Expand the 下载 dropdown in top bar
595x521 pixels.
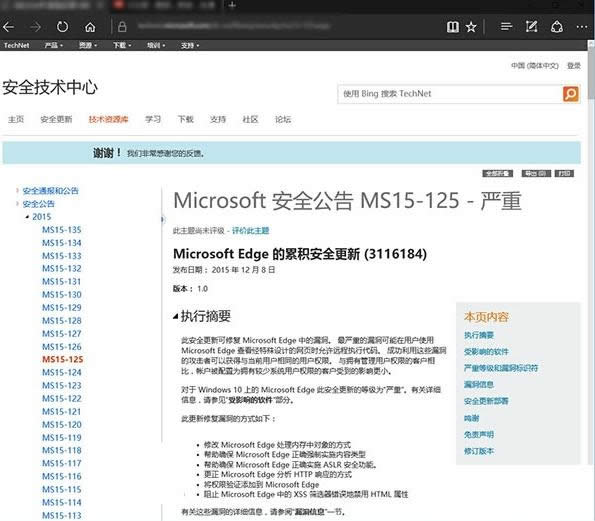pos(122,45)
